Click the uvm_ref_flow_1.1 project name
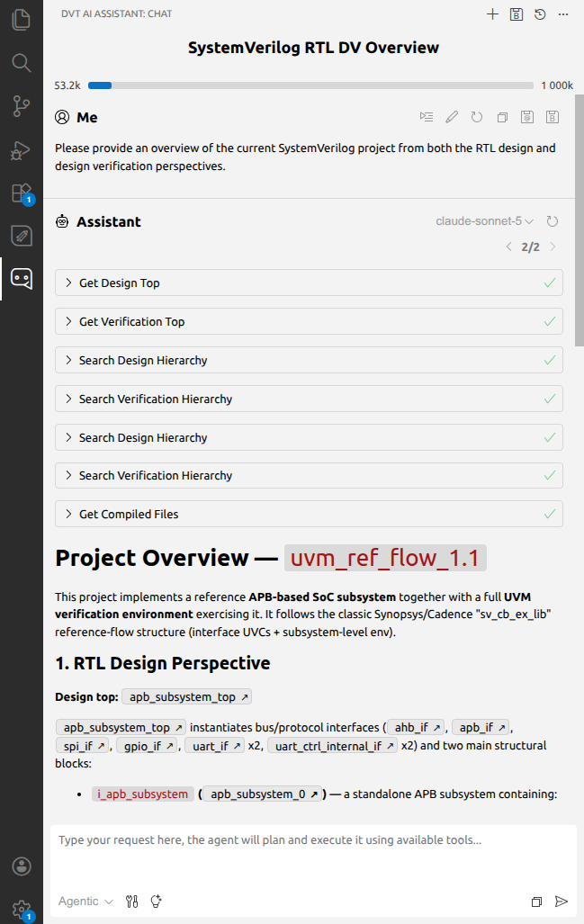This screenshot has height=924, width=584. [x=385, y=558]
